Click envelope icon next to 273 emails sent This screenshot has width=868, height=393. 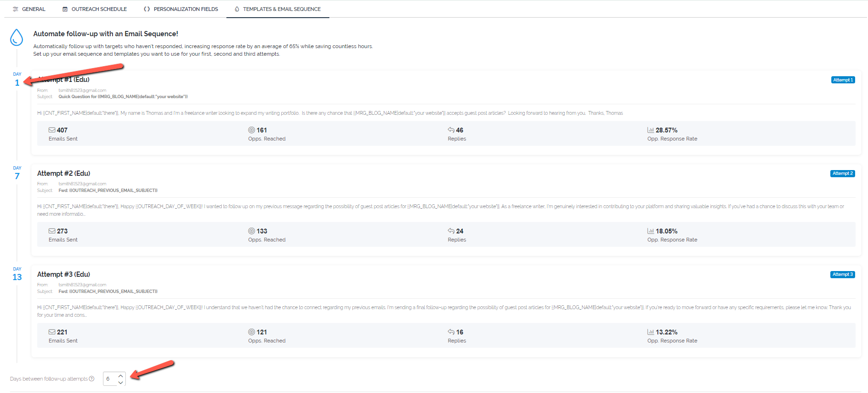(52, 231)
